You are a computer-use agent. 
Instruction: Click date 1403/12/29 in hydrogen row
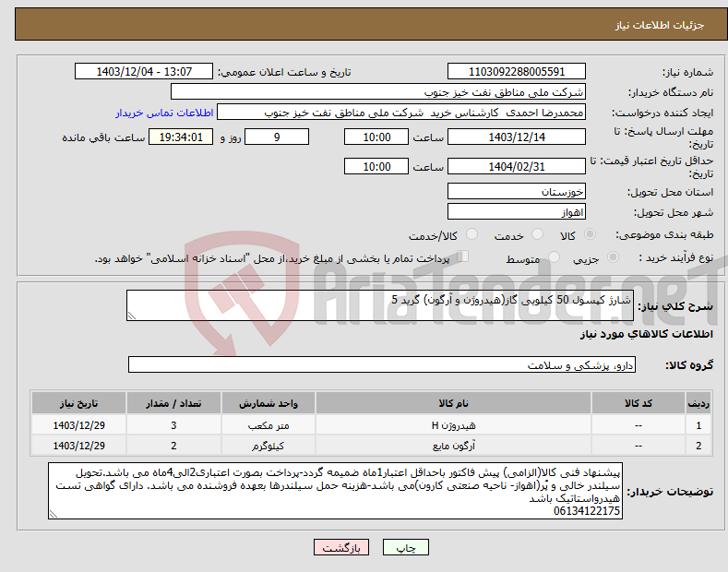(x=78, y=425)
